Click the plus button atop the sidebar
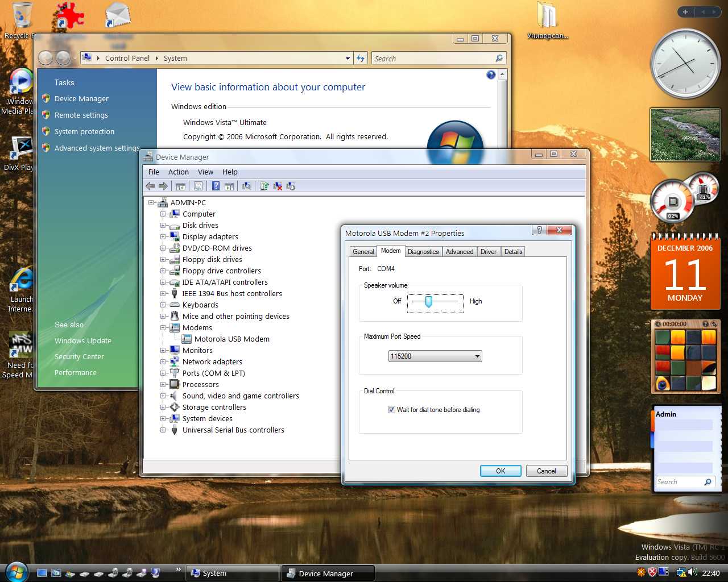The width and height of the screenshot is (728, 582). pos(685,12)
